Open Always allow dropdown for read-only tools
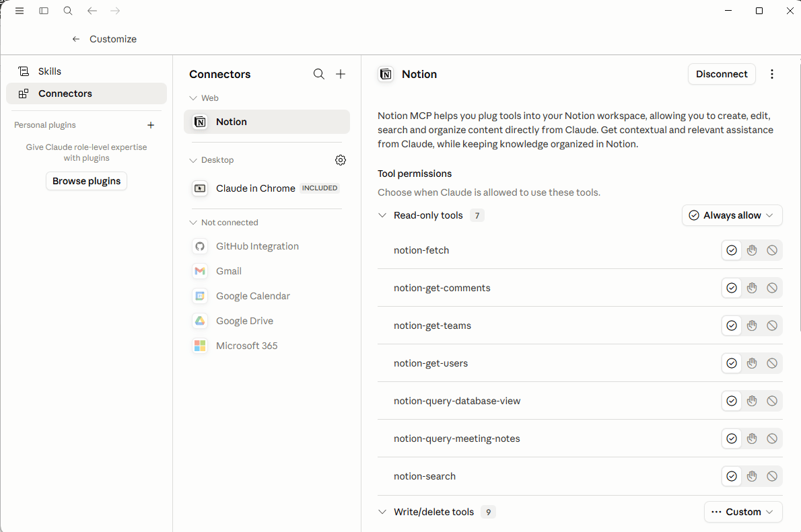 click(732, 215)
